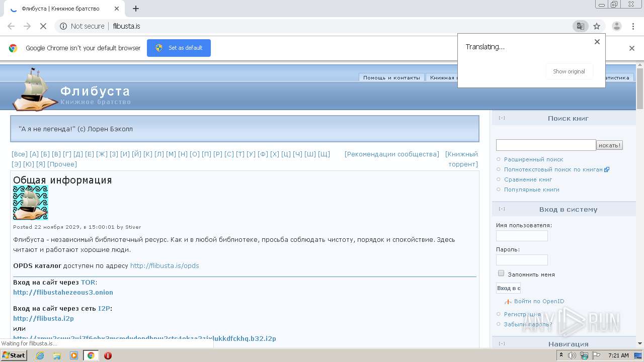644x362 pixels.
Task: Click the Пароль input field
Action: coord(522,260)
